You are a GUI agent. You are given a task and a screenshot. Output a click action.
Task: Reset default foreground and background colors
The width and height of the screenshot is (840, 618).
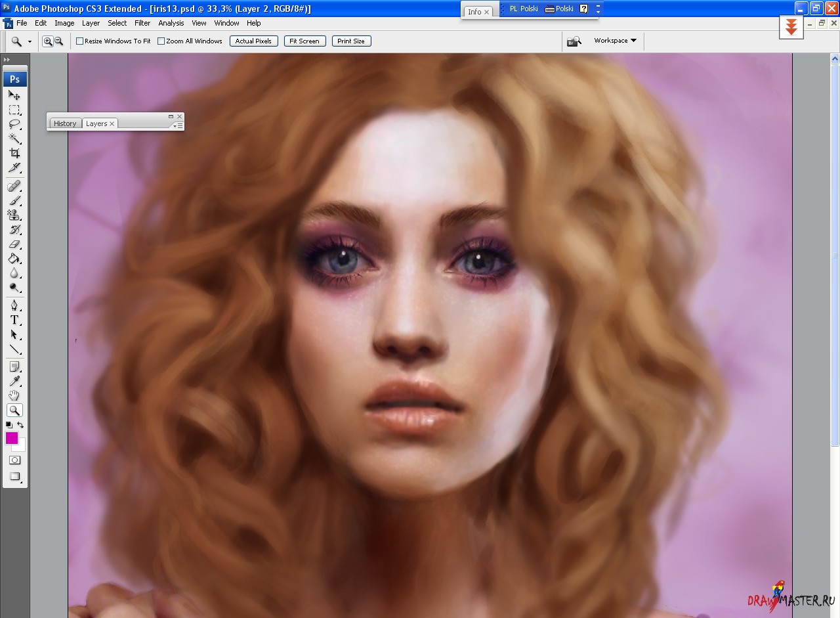(x=9, y=425)
